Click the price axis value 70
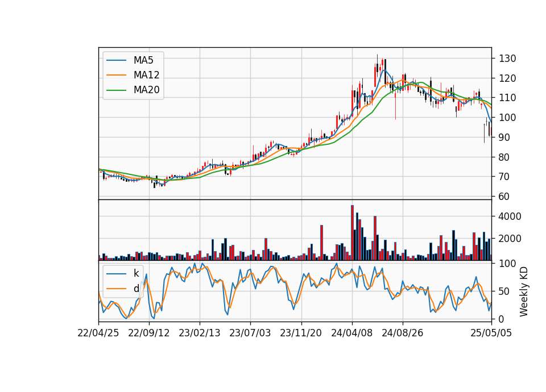The width and height of the screenshot is (546, 392). tap(504, 177)
